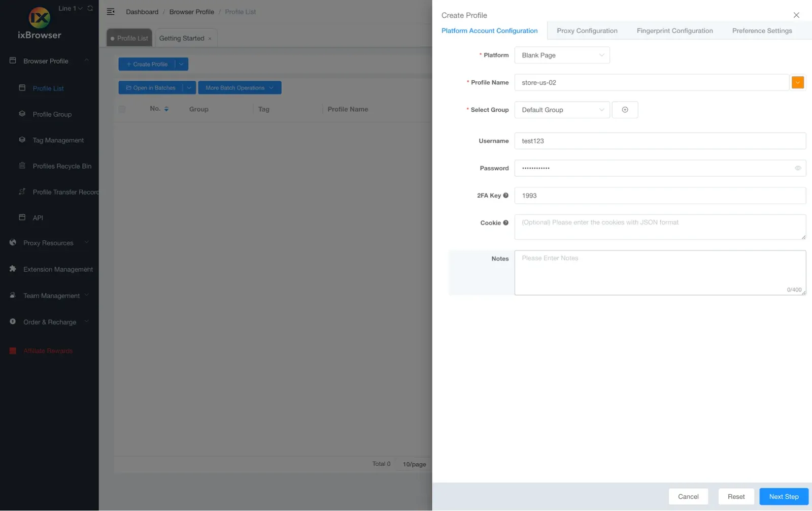Screen dimensions: 812x511
Task: Switch to the Fingerprint Configuration tab
Action: 674,30
